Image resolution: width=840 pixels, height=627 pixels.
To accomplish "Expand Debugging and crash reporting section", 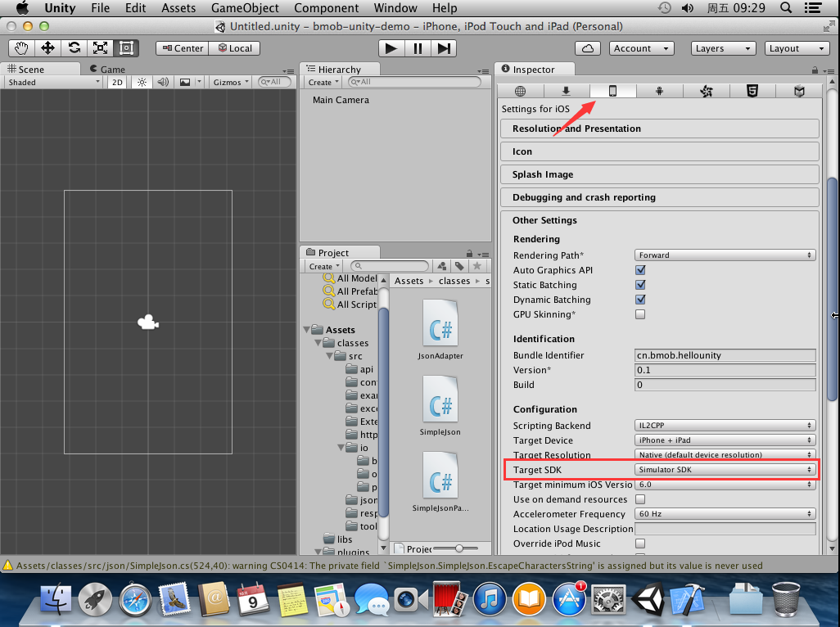I will (659, 197).
